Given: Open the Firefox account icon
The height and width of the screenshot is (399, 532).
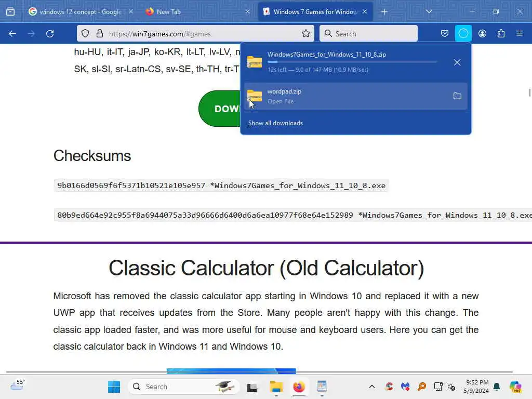Looking at the screenshot, I should pyautogui.click(x=482, y=34).
